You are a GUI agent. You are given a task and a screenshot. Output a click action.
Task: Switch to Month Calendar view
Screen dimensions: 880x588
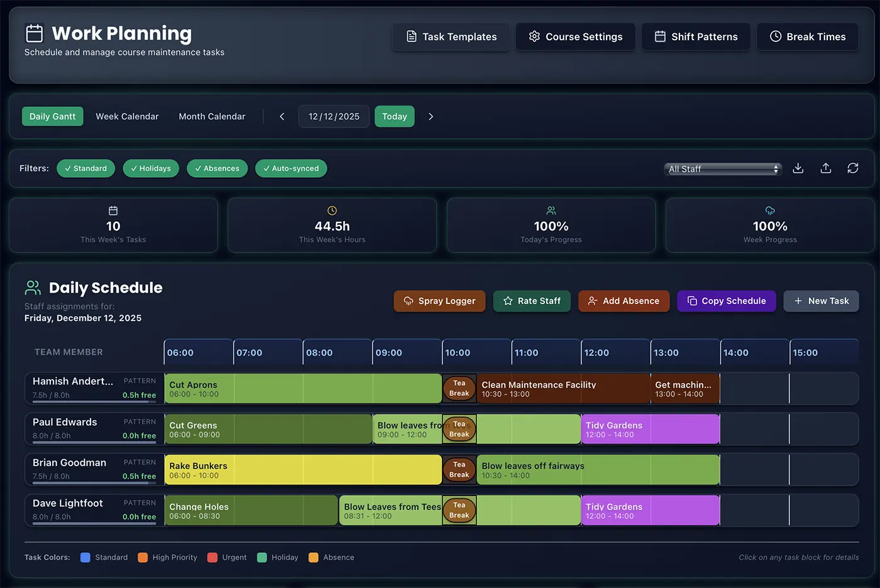tap(212, 117)
